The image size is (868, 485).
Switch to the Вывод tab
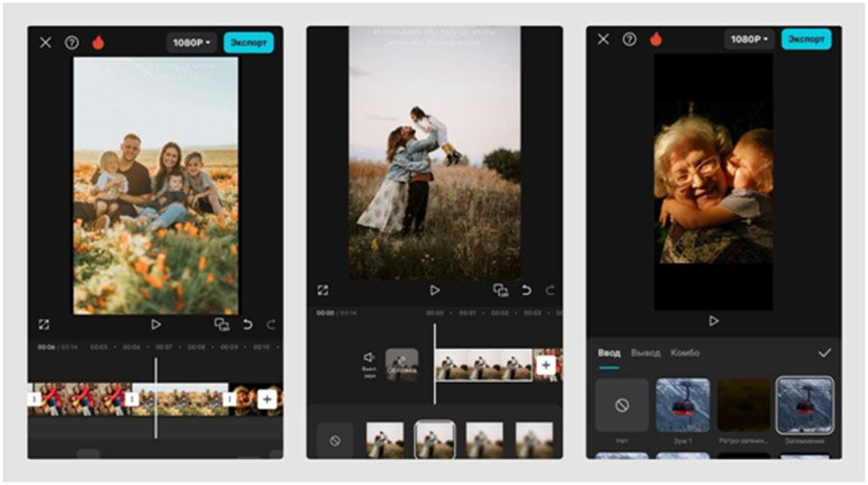click(646, 353)
